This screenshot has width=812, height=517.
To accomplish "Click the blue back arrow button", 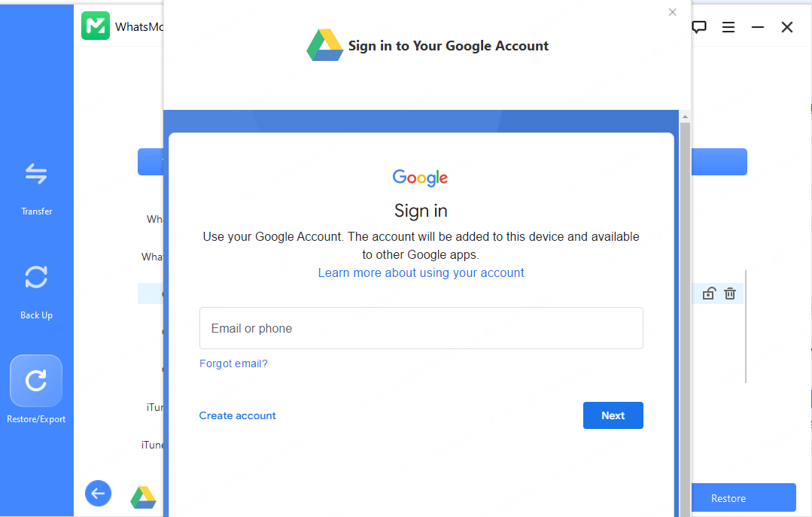I will [x=98, y=494].
